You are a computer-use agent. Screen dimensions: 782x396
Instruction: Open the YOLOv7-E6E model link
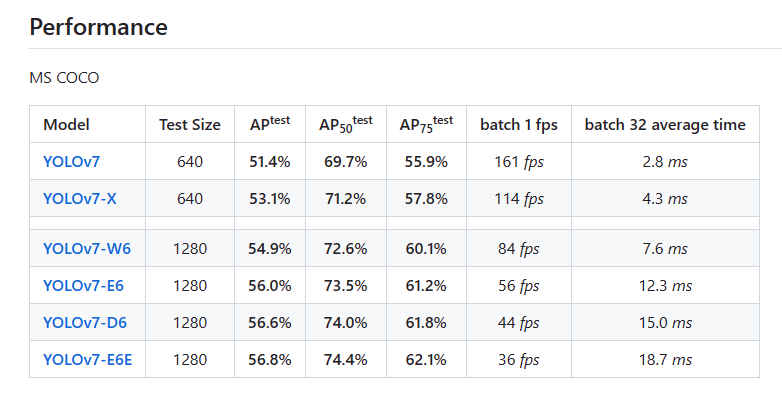pos(88,359)
